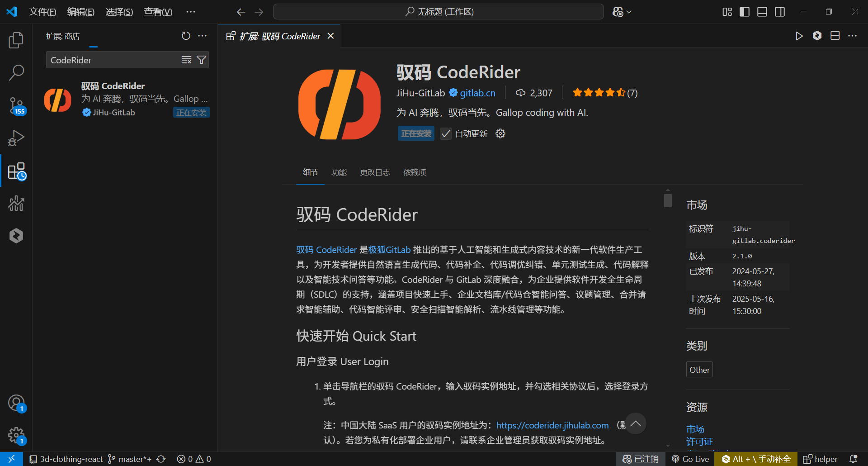The height and width of the screenshot is (466, 868).
Task: Open the gitlab.cn publisher link
Action: pos(477,93)
